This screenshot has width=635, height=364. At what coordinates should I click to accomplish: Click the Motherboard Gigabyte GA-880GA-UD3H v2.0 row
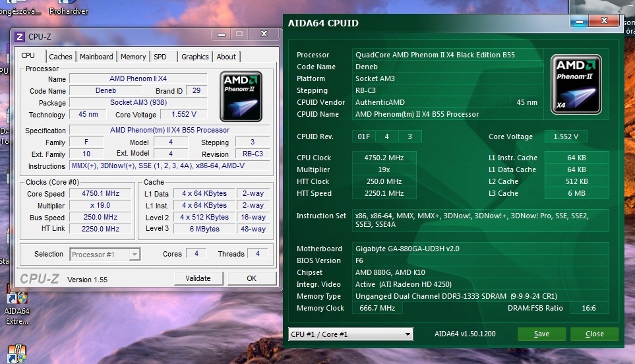pyautogui.click(x=480, y=249)
